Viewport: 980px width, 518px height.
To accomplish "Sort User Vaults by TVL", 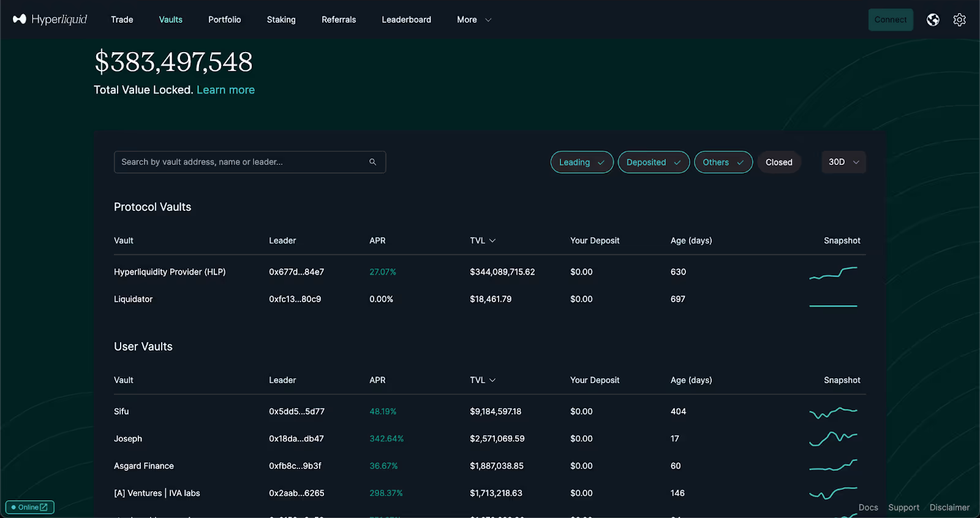I will tap(483, 380).
